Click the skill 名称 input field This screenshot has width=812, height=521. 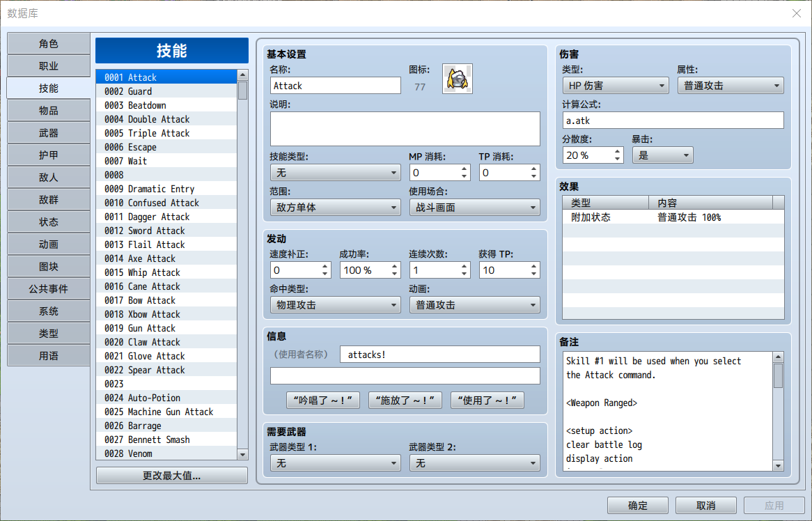pos(336,86)
